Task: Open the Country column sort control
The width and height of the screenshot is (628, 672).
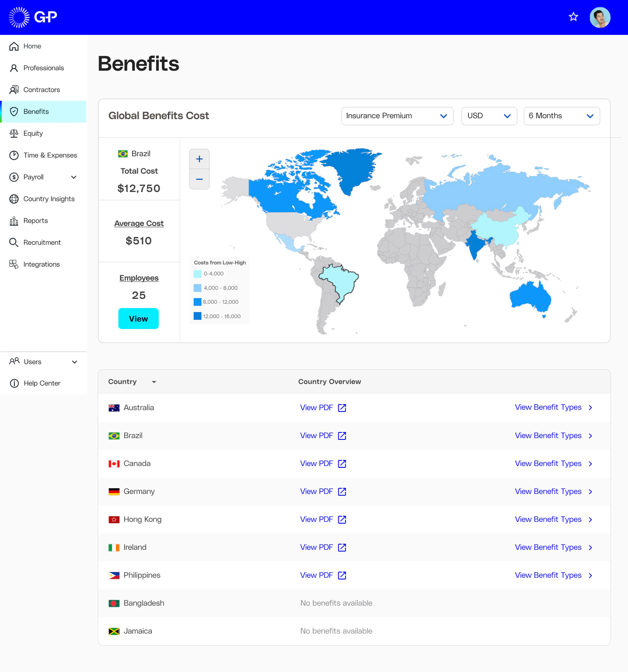Action: coord(154,381)
